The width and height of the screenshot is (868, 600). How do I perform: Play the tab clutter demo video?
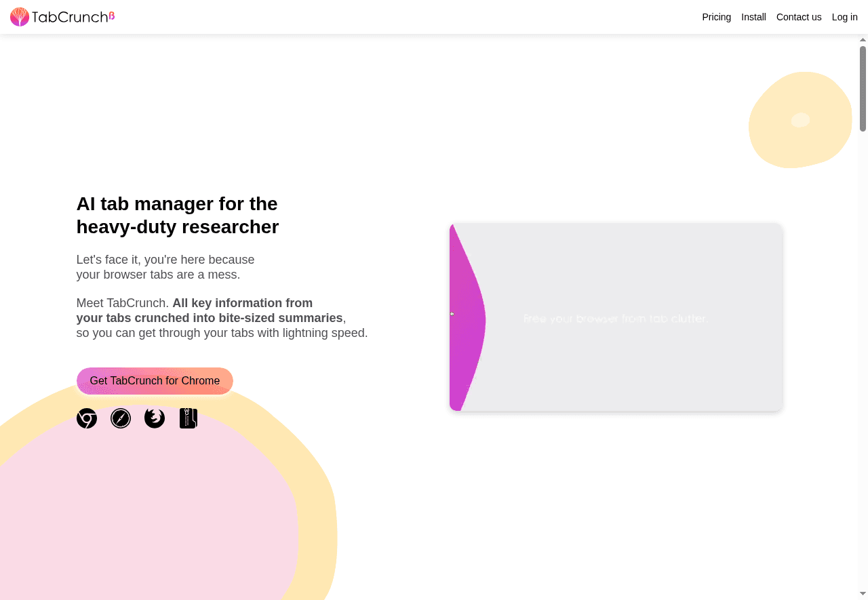click(616, 317)
